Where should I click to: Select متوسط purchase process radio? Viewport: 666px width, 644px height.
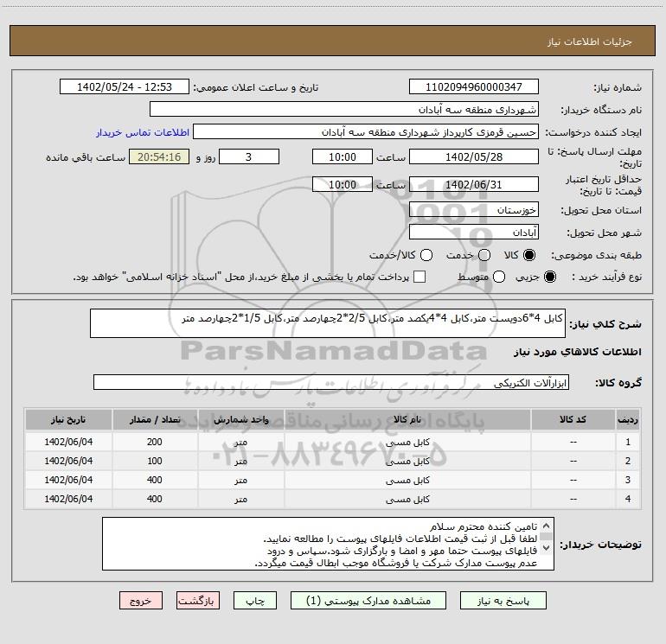click(x=483, y=277)
